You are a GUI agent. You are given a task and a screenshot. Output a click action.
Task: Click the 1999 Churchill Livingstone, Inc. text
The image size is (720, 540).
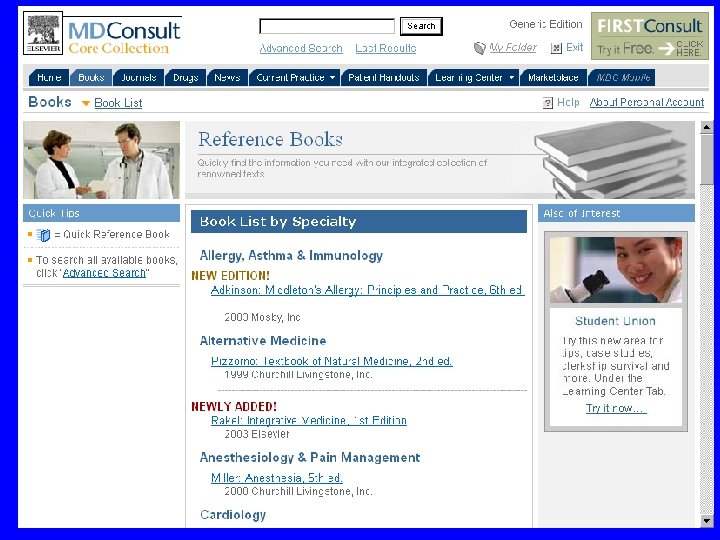tap(298, 375)
